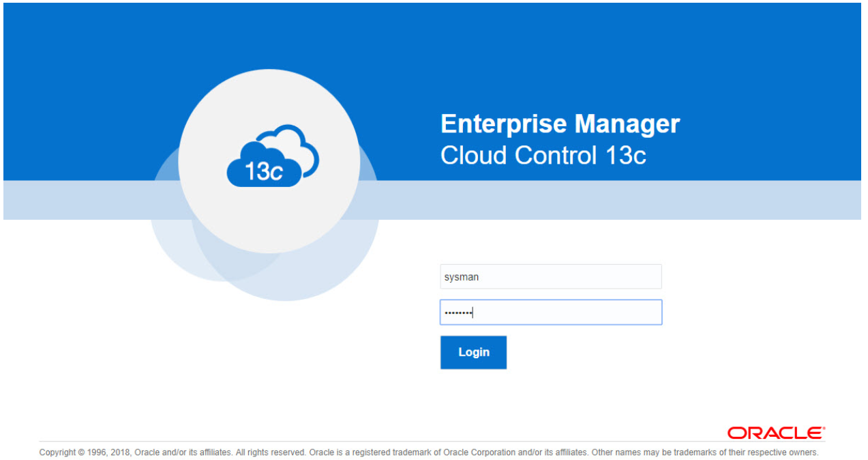The width and height of the screenshot is (868, 460).
Task: Click the registered trademark symbol beside Oracle
Action: 824,429
